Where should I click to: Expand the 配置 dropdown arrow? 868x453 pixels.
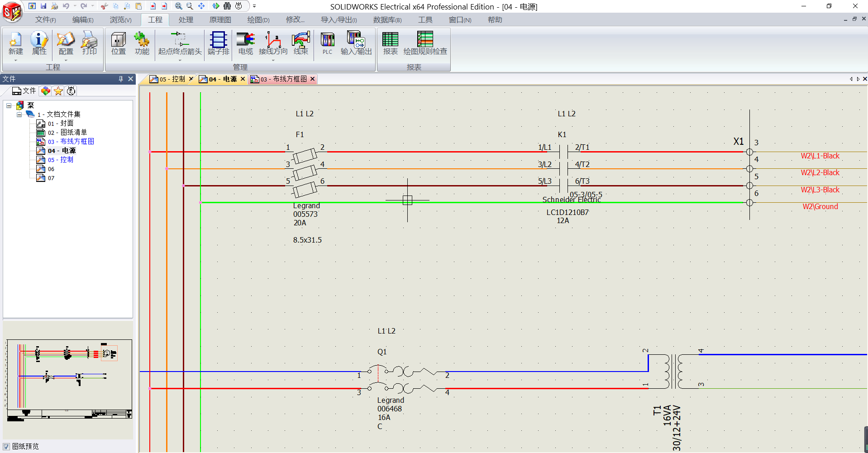click(x=66, y=60)
